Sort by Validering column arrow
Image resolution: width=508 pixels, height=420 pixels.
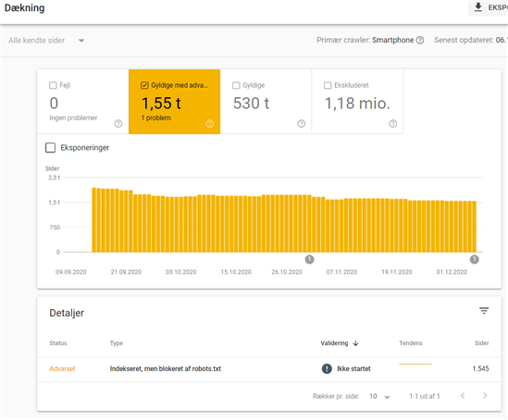tap(355, 343)
